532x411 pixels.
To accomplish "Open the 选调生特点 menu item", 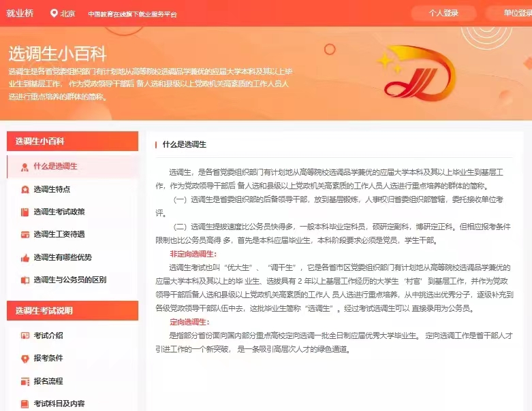I will click(52, 189).
